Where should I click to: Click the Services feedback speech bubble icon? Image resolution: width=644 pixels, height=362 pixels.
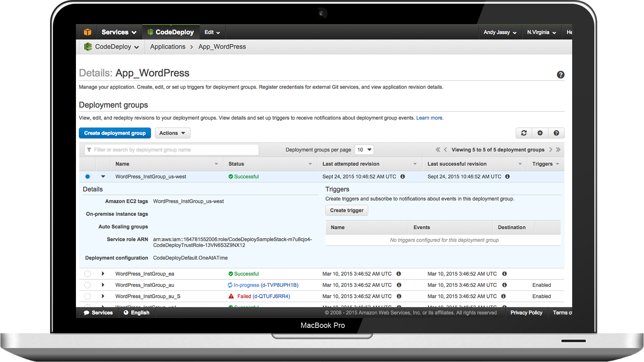(87, 313)
